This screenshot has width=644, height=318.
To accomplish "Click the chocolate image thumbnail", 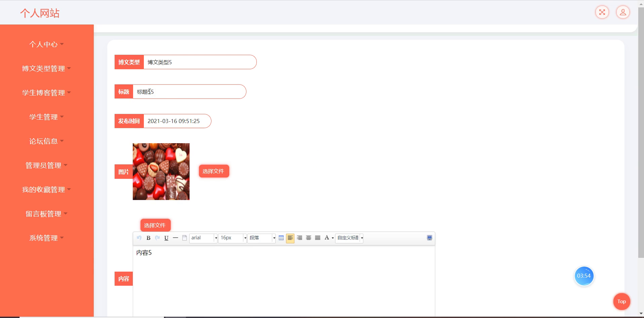I will point(161,171).
